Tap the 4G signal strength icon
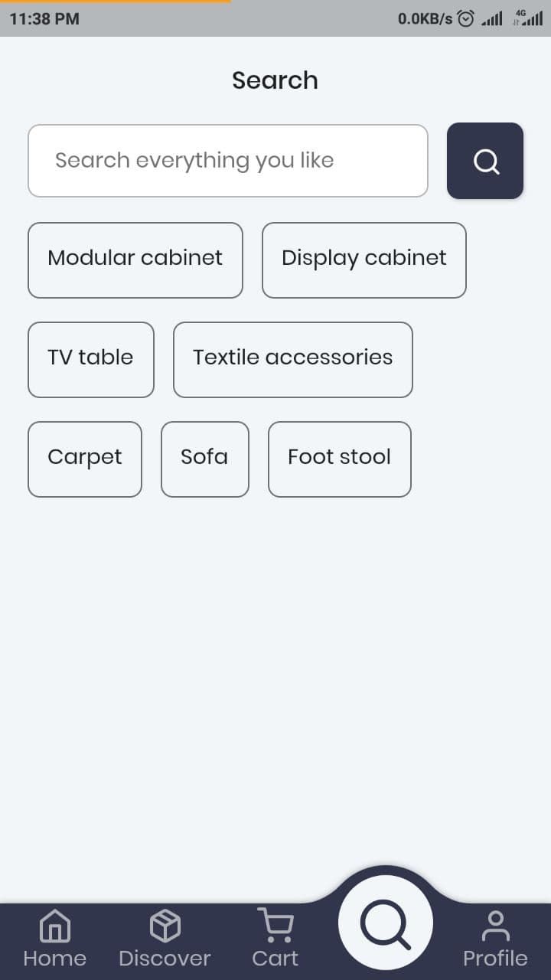 [528, 19]
